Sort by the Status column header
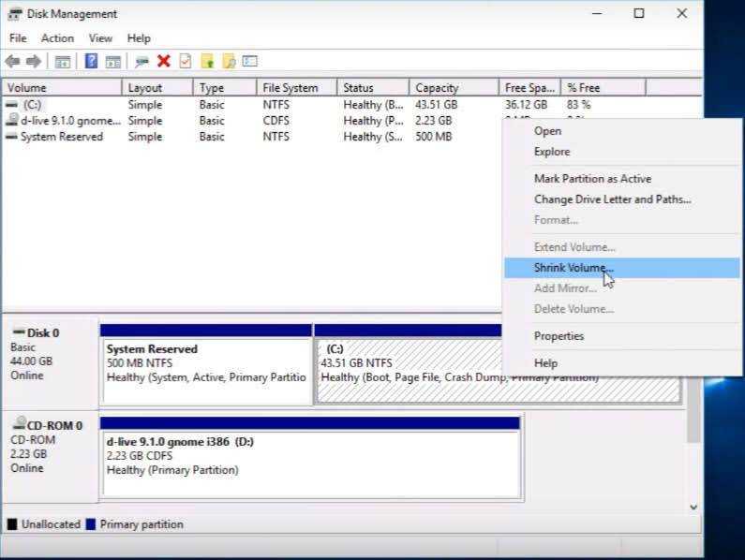This screenshot has width=745, height=560. point(373,88)
